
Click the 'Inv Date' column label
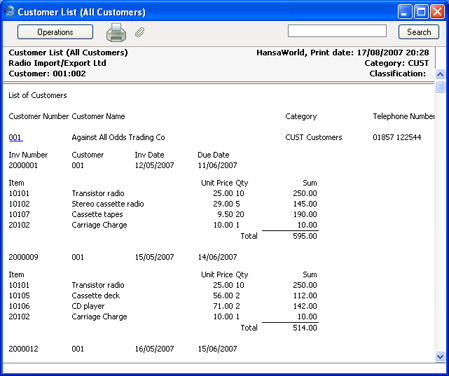(149, 155)
